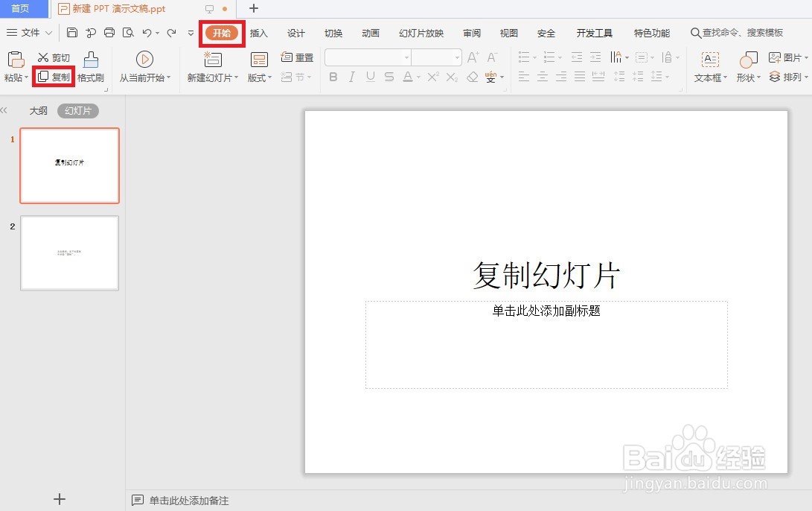
Task: Open Print Preview from quick toolbar
Action: coord(128,33)
